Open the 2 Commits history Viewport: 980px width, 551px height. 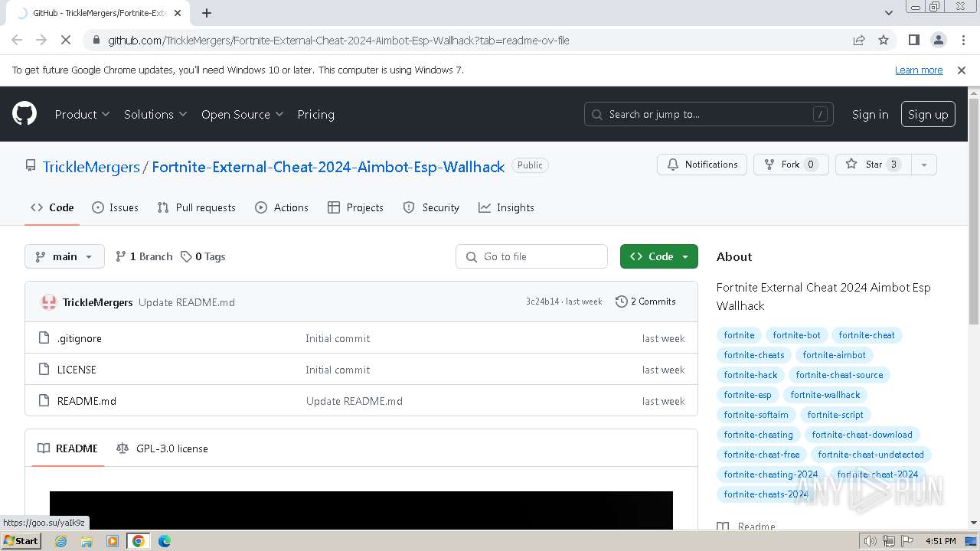click(x=645, y=302)
